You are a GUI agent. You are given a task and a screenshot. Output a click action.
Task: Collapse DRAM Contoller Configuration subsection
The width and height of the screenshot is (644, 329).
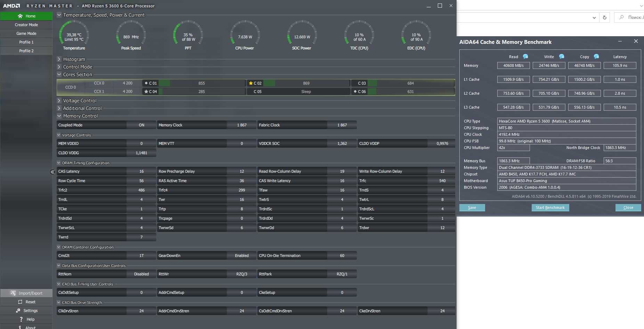tap(59, 247)
